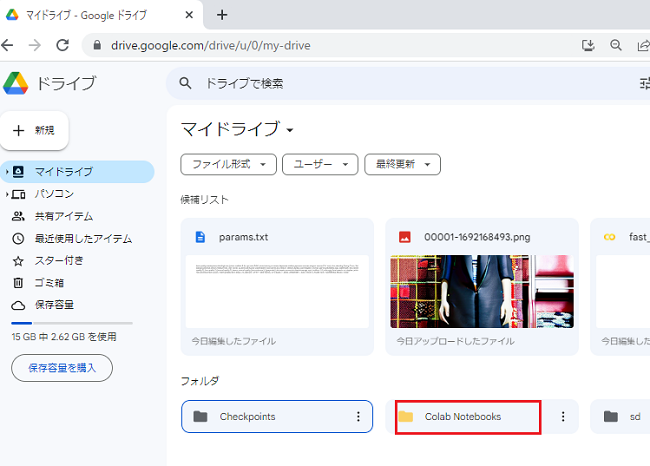Click the lock icon in address bar
The image size is (650, 466).
tap(97, 45)
